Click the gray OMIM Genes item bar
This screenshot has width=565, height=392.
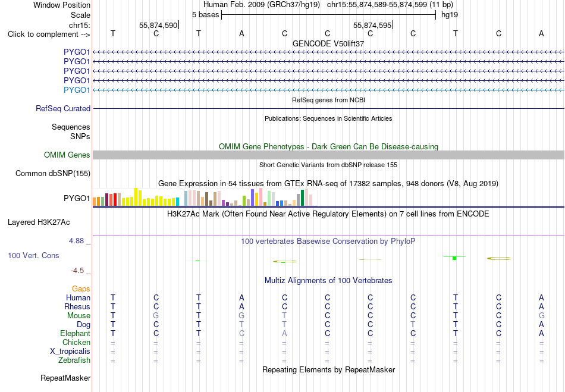pos(328,155)
